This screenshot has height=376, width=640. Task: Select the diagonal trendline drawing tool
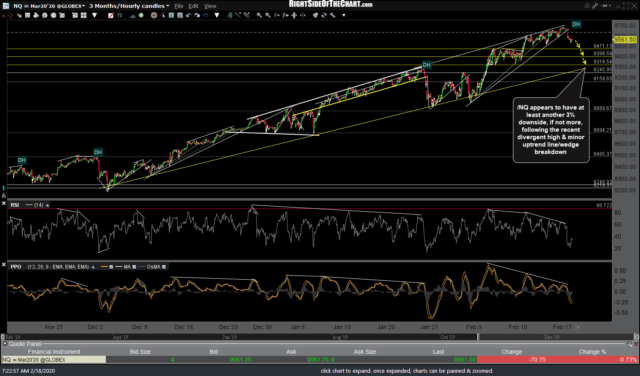point(238,16)
